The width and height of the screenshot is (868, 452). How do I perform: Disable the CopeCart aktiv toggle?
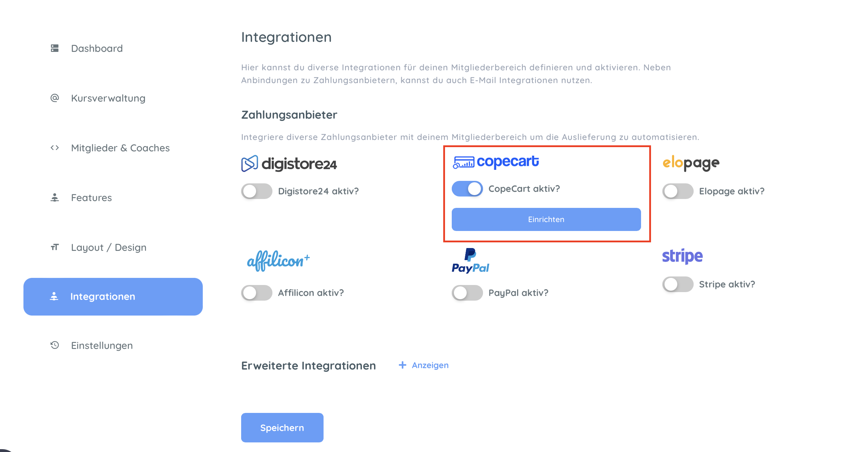click(x=467, y=189)
